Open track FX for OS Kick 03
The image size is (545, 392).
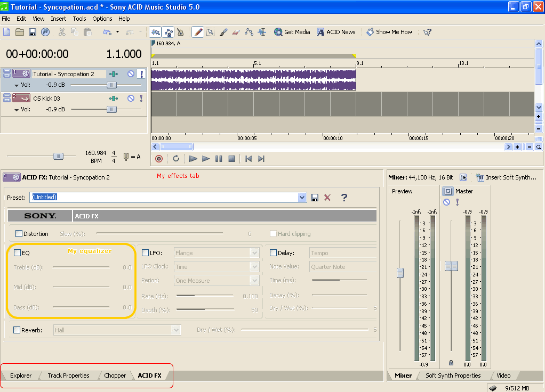point(113,99)
